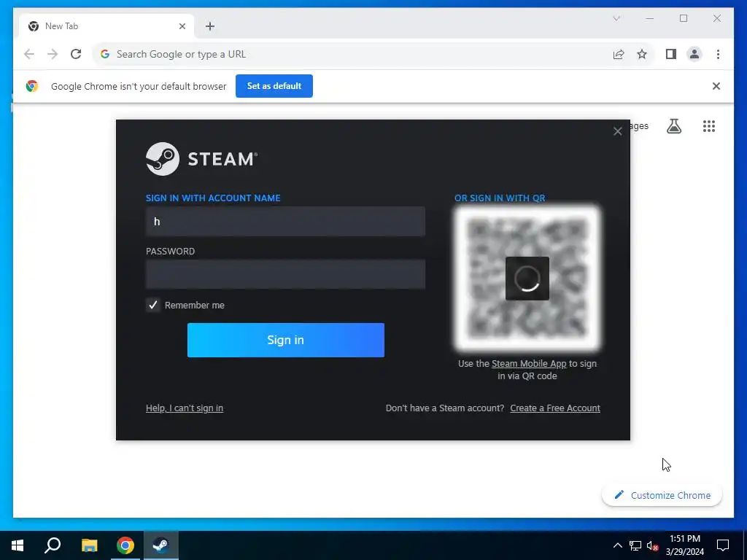Reload the page in Chrome
Screen dimensions: 747x560
(76, 54)
